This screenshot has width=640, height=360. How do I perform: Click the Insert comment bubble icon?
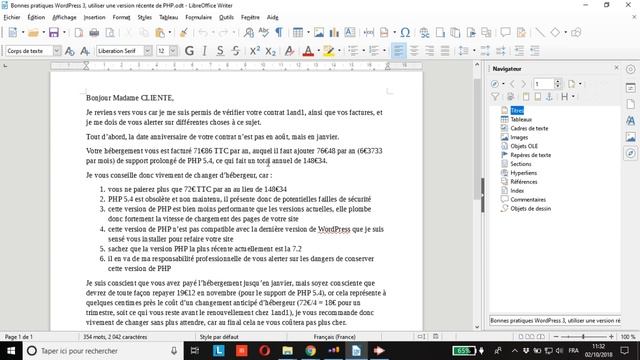[505, 33]
